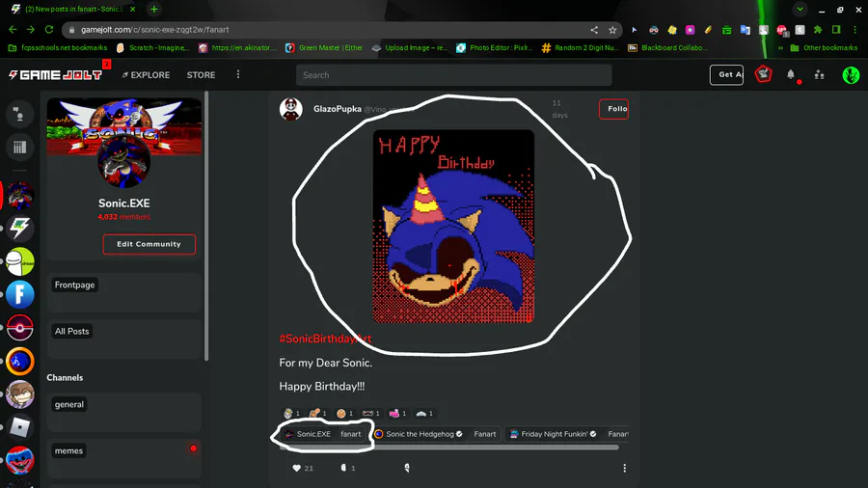Open the blue F community icon
This screenshot has width=868, height=488.
[20, 294]
